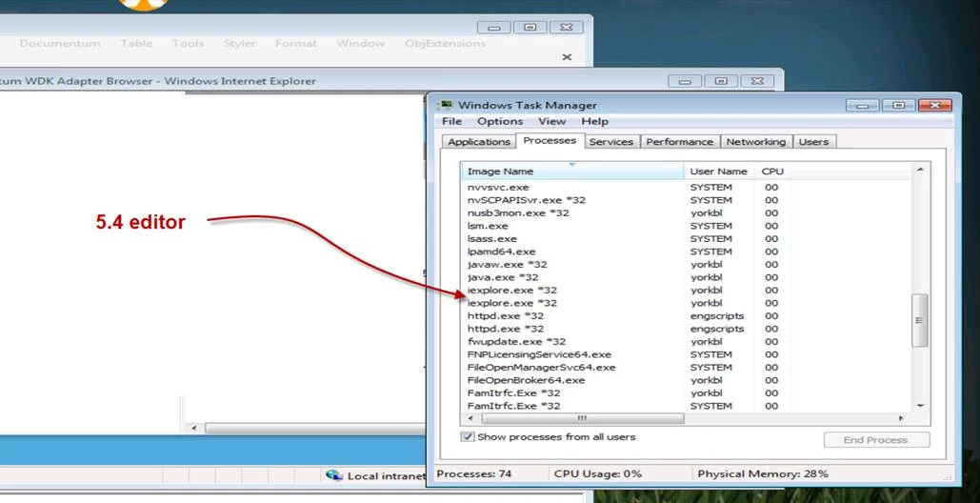
Task: Open the Options menu in Task Manager
Action: [500, 121]
